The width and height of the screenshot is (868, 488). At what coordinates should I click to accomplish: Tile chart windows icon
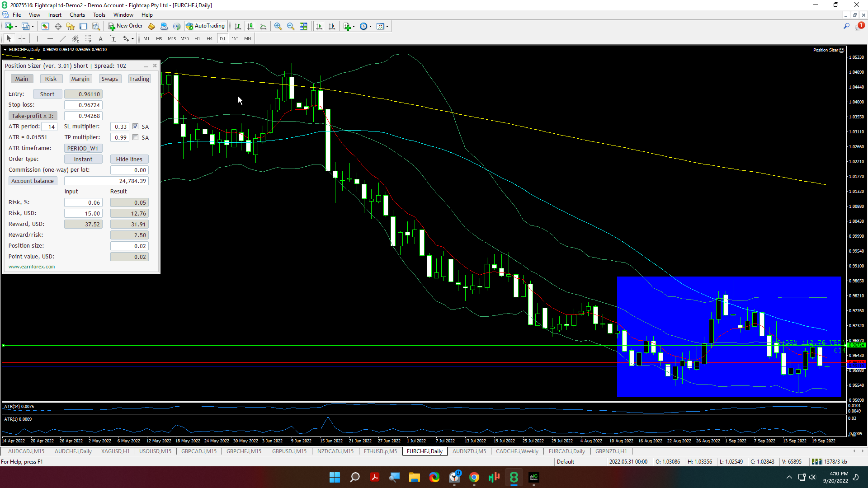tap(303, 26)
